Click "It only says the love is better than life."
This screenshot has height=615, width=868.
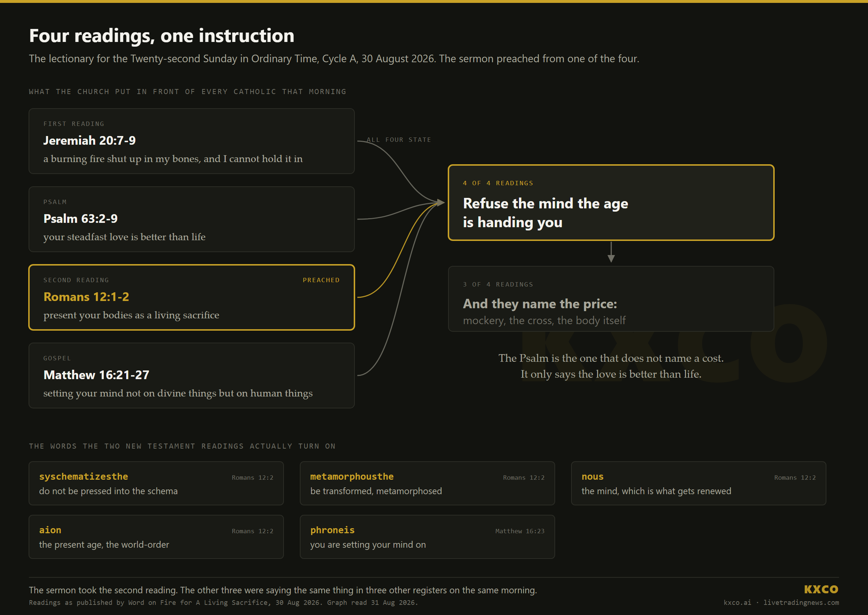click(611, 374)
